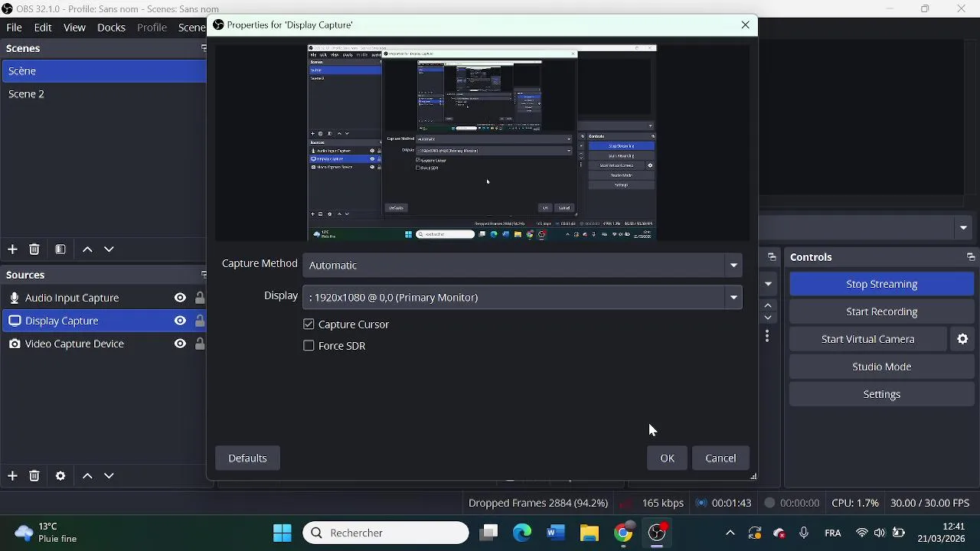The width and height of the screenshot is (980, 551).
Task: Enable the Force SDR checkbox
Action: tap(309, 346)
